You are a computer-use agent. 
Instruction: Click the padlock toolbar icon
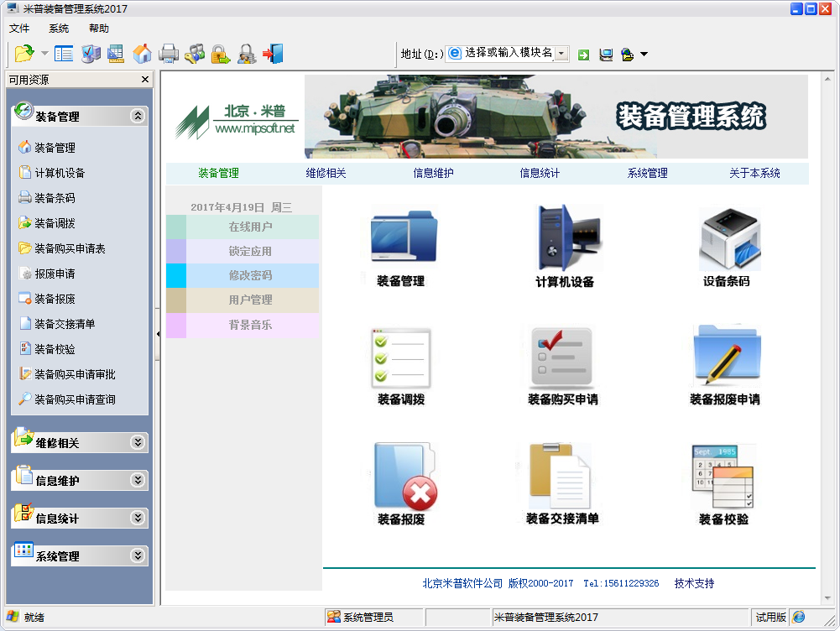pos(220,54)
